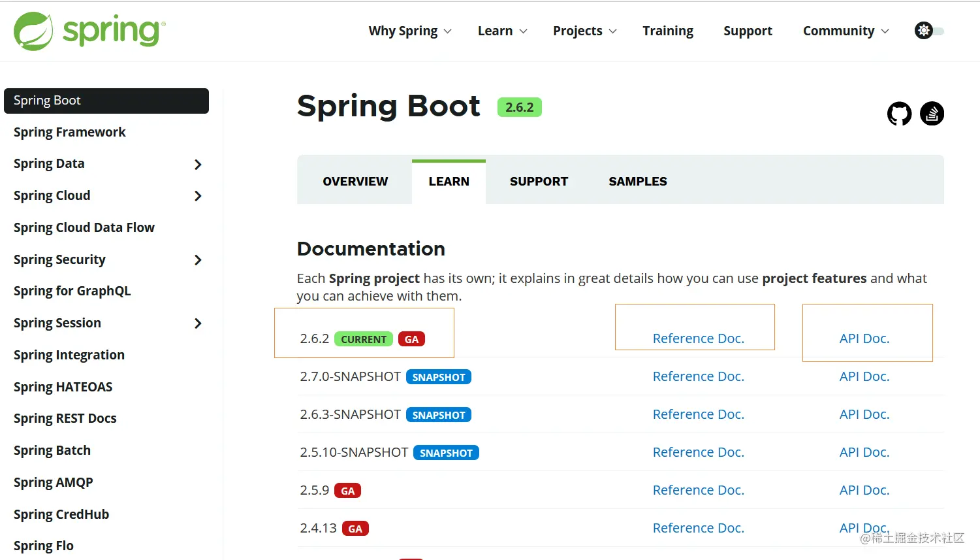980x560 pixels.
Task: Open the Community dropdown menu
Action: tap(846, 31)
